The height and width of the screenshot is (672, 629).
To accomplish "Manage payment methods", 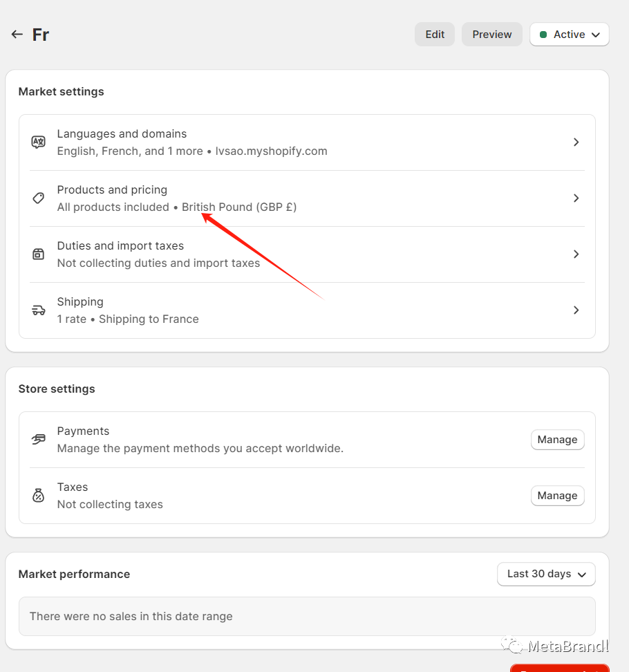I will click(557, 440).
